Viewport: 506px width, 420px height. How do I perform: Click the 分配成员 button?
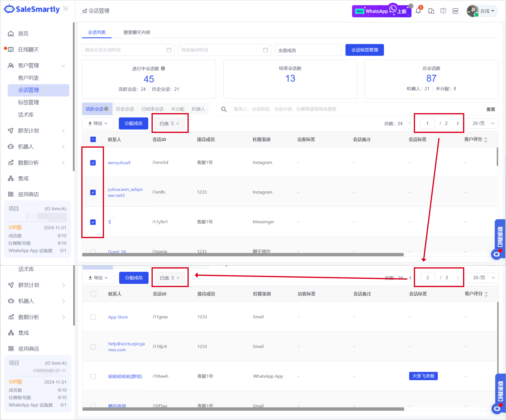point(133,124)
